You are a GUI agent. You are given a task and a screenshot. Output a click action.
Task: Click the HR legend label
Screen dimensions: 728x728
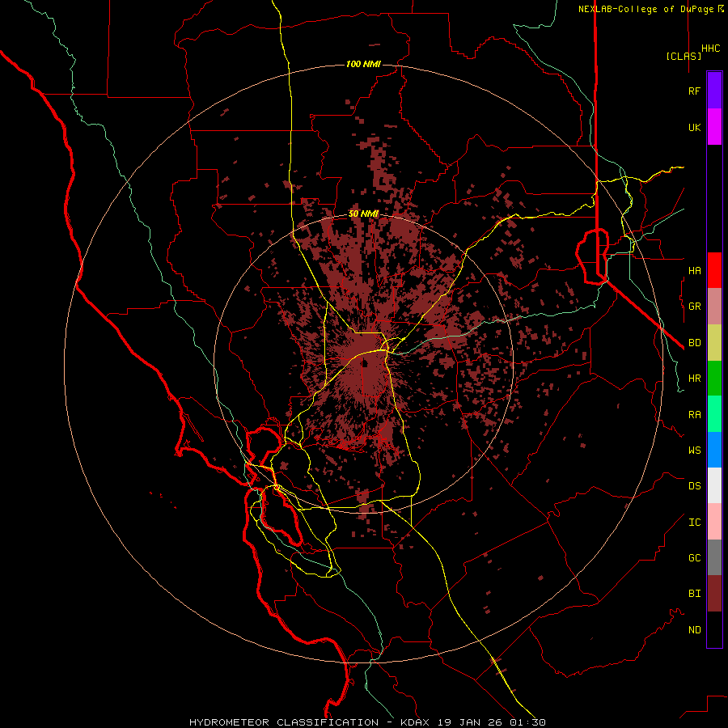(694, 379)
